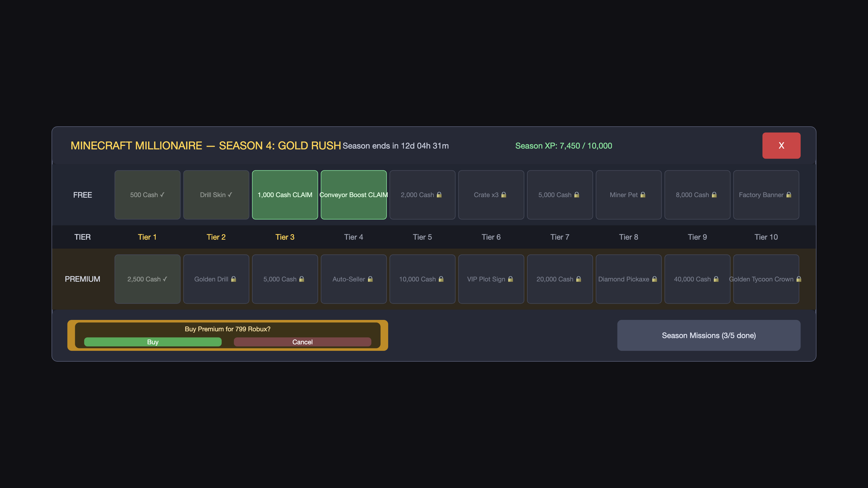Viewport: 868px width, 488px height.
Task: Select the claimed 500 Cash reward
Action: point(147,195)
